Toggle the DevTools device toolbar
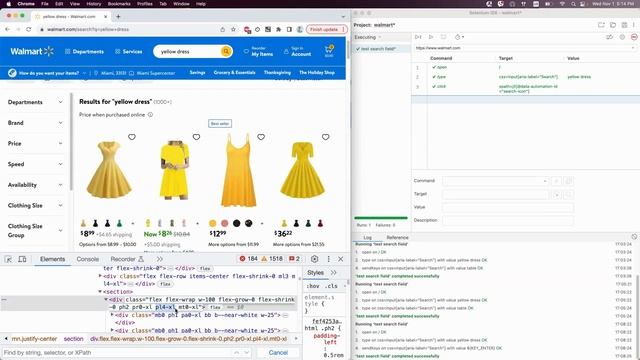This screenshot has width=640, height=360. pos(22,259)
